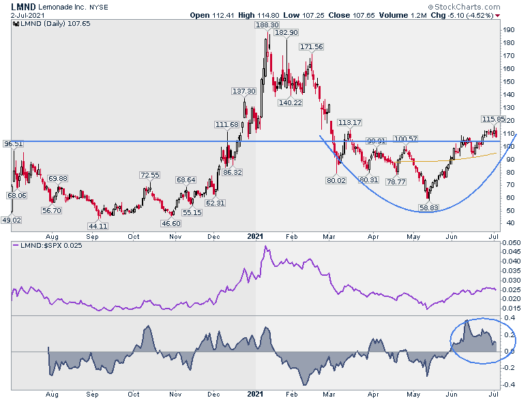Click the 113.17 price label
This screenshot has height=400, width=532.
(349, 123)
